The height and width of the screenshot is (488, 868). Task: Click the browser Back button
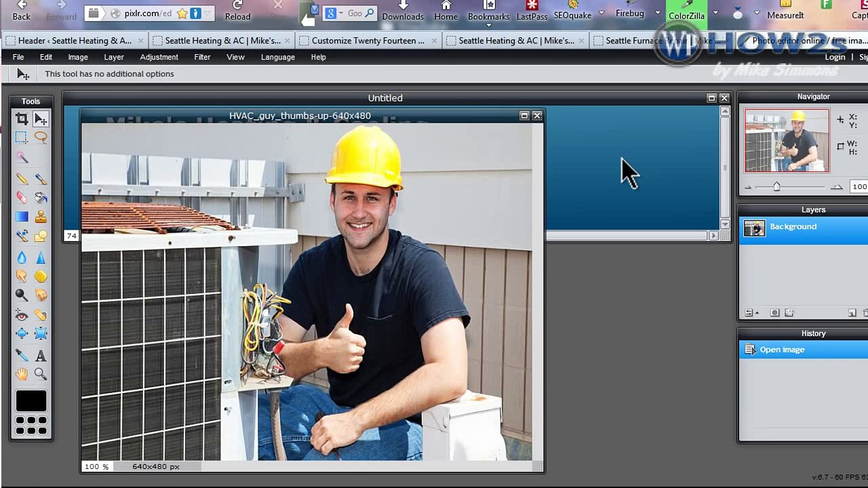click(22, 11)
